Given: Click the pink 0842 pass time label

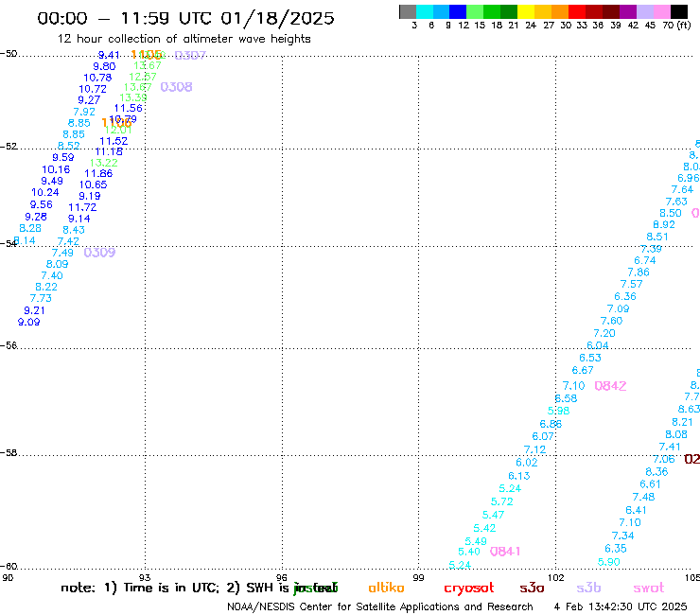Looking at the screenshot, I should 610,386.
